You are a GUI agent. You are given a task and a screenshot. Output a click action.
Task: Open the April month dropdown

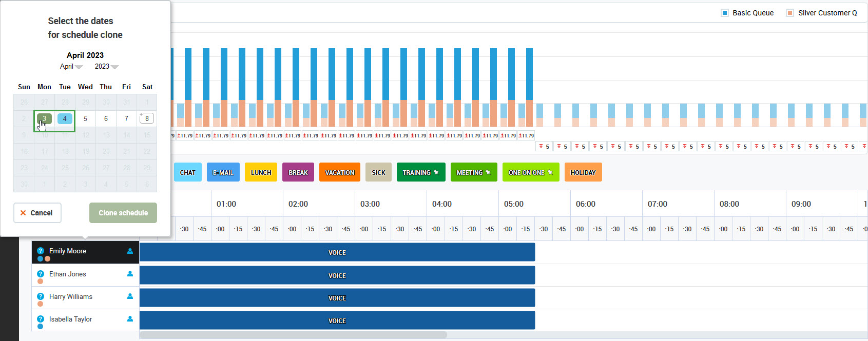coord(71,67)
